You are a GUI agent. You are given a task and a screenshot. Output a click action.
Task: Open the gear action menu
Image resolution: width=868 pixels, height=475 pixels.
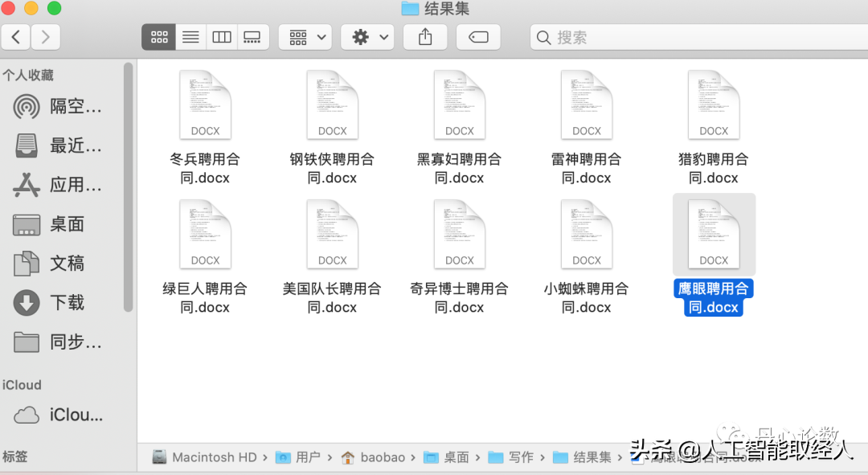367,37
